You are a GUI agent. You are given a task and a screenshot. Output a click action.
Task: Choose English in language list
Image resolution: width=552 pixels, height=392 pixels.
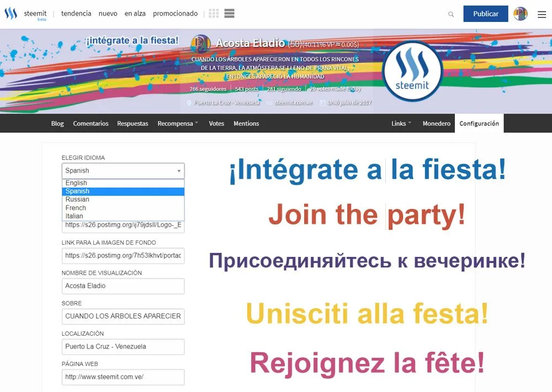pyautogui.click(x=123, y=183)
